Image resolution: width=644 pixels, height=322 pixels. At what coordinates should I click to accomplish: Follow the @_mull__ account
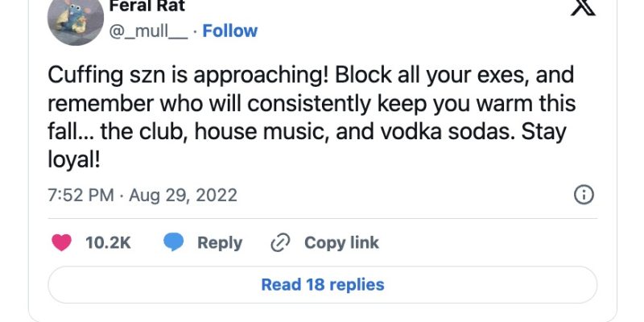[230, 31]
